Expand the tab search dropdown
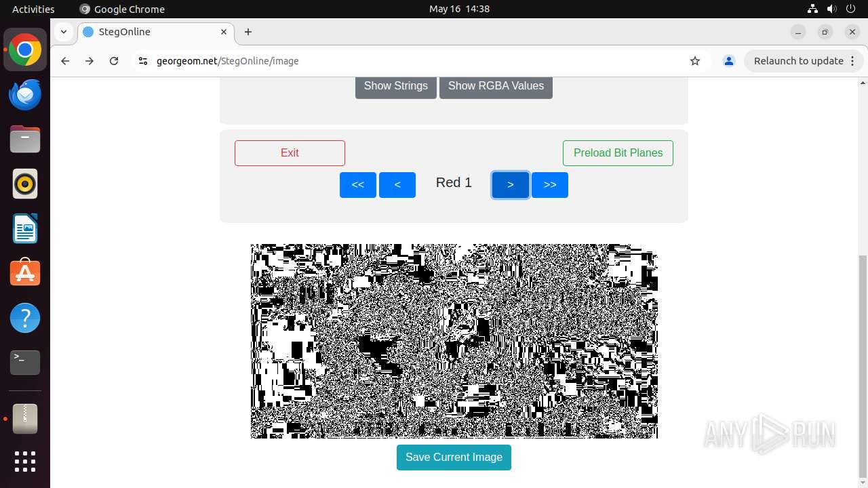The width and height of the screenshot is (868, 488). tap(63, 32)
